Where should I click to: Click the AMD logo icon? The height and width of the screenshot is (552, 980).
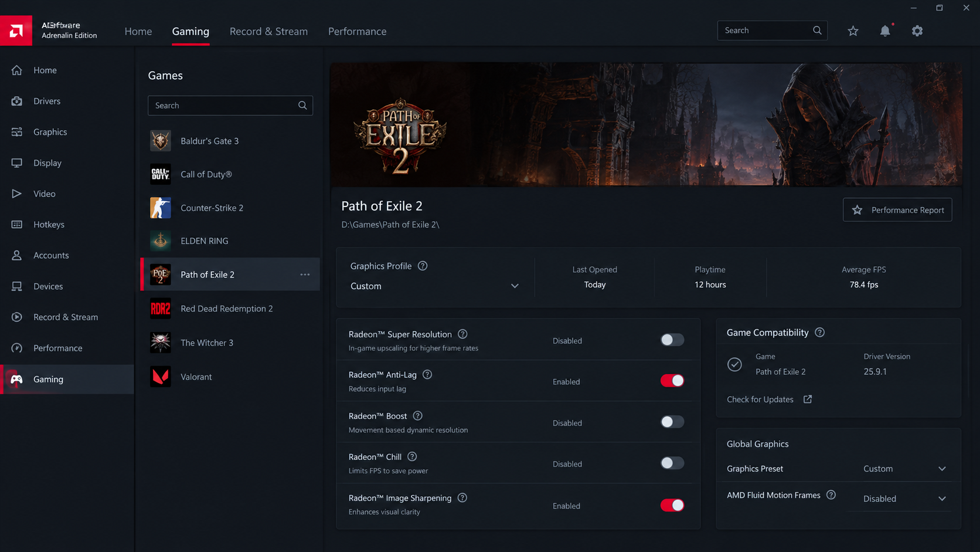click(x=16, y=31)
